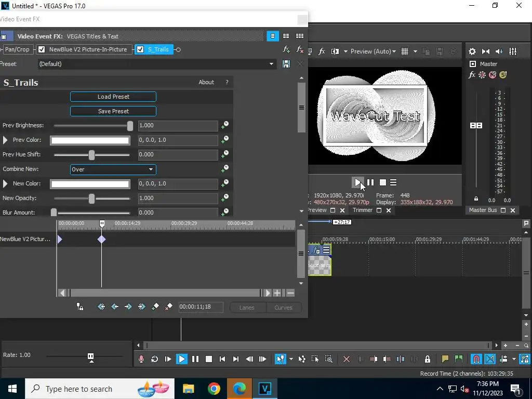The height and width of the screenshot is (399, 532).
Task: Animate the Prev Brightness parameter
Action: [224, 125]
